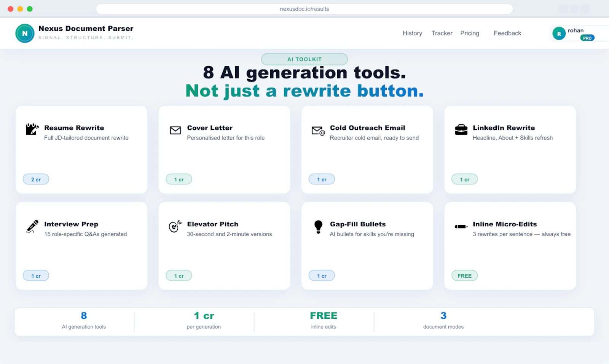Click the AI TOOLKIT pill label
Screen dimensions: 609x364
pos(304,59)
